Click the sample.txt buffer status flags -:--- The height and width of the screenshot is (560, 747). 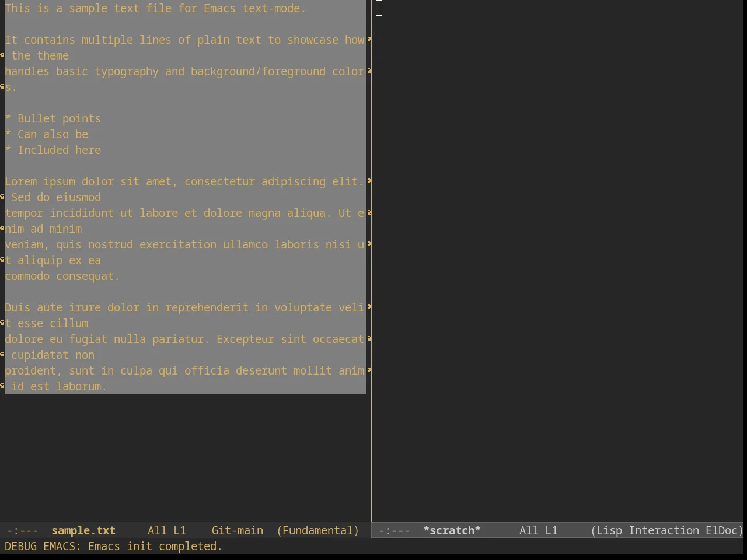point(23,530)
